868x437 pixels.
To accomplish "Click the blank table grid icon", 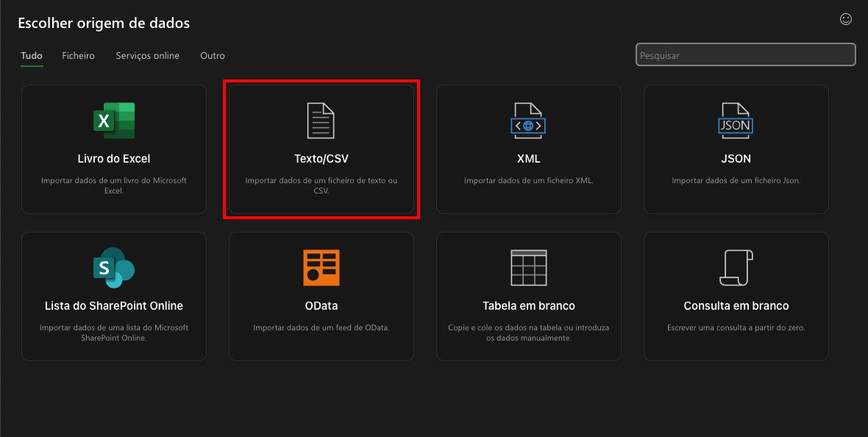I will [x=528, y=268].
